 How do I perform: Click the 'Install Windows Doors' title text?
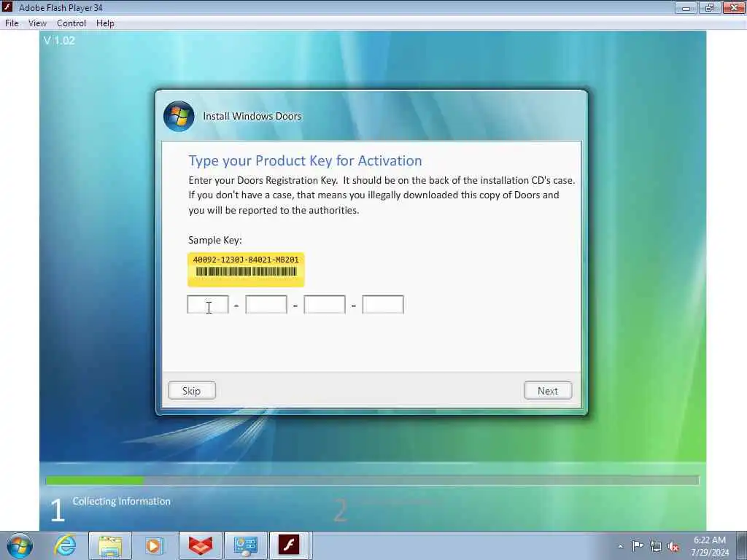point(252,116)
